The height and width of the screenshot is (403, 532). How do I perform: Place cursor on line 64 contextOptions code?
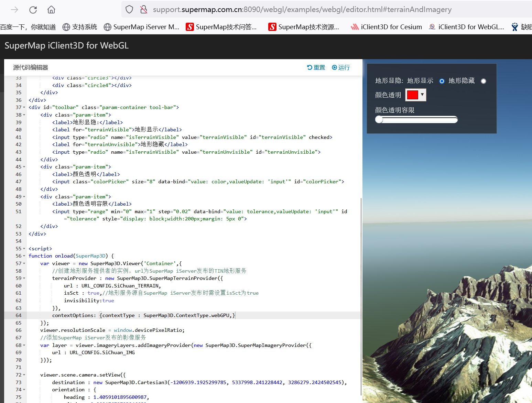coord(144,315)
